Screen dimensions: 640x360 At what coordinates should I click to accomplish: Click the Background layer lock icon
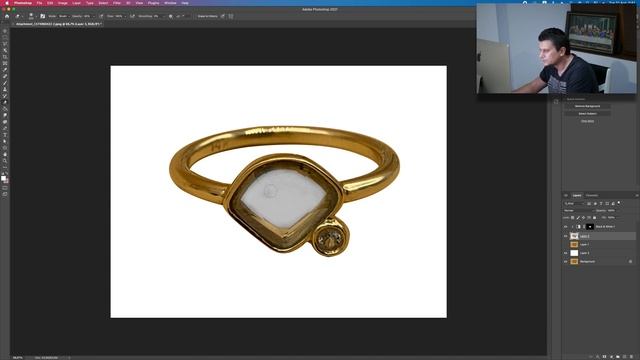click(x=630, y=261)
